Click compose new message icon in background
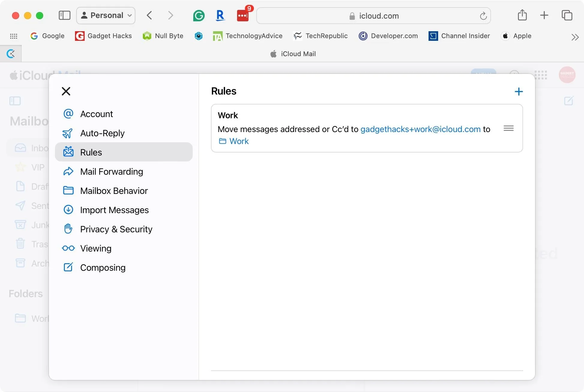Screen dimensions: 584x392 (x=568, y=101)
